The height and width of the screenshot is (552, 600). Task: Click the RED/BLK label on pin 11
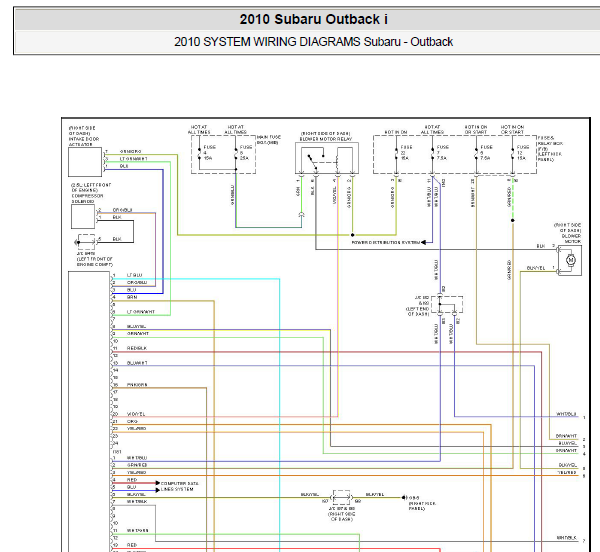[x=137, y=348]
